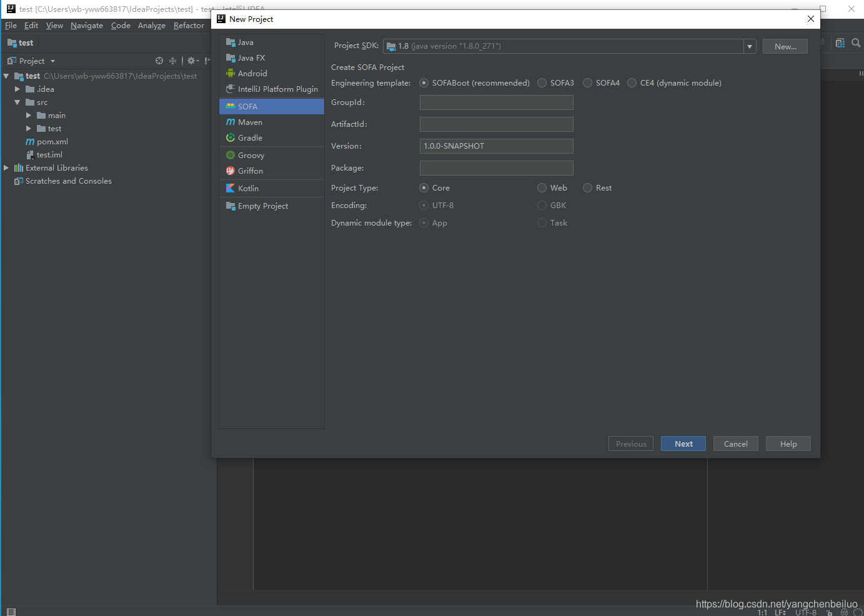864x616 pixels.
Task: Select the Groovy project type icon
Action: [x=231, y=155]
